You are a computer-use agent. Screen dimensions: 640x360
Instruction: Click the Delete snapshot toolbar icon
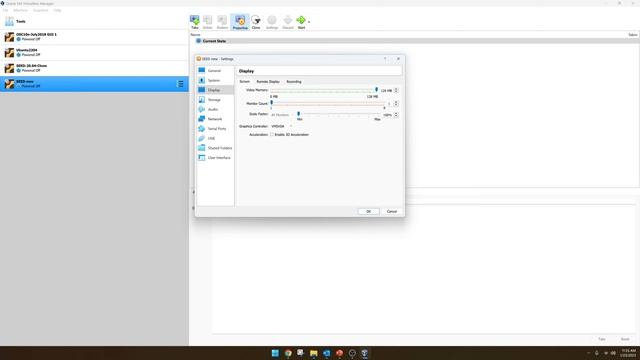tap(207, 22)
